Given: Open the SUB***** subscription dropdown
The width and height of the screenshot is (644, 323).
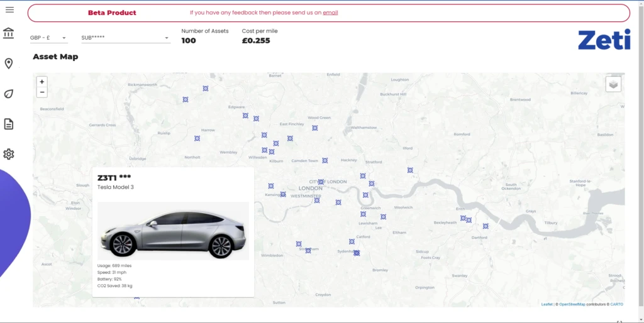Looking at the screenshot, I should 126,38.
